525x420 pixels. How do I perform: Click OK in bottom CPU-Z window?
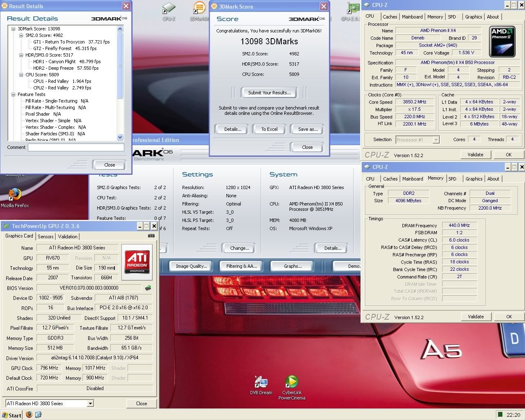509,317
